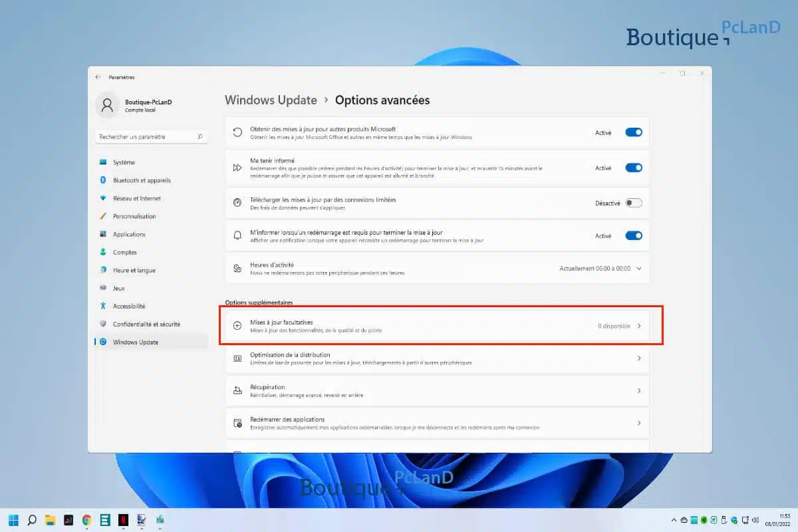Click the OneDrive cloud tray icon

click(684, 520)
